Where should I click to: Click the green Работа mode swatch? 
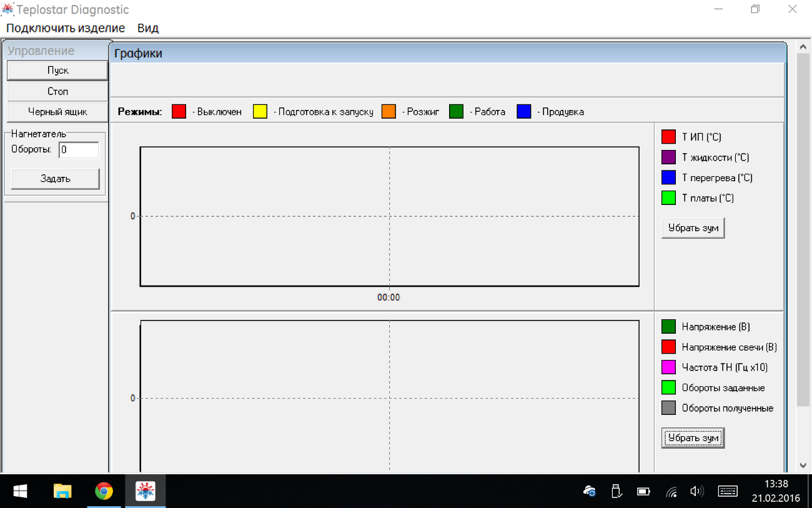click(x=456, y=112)
